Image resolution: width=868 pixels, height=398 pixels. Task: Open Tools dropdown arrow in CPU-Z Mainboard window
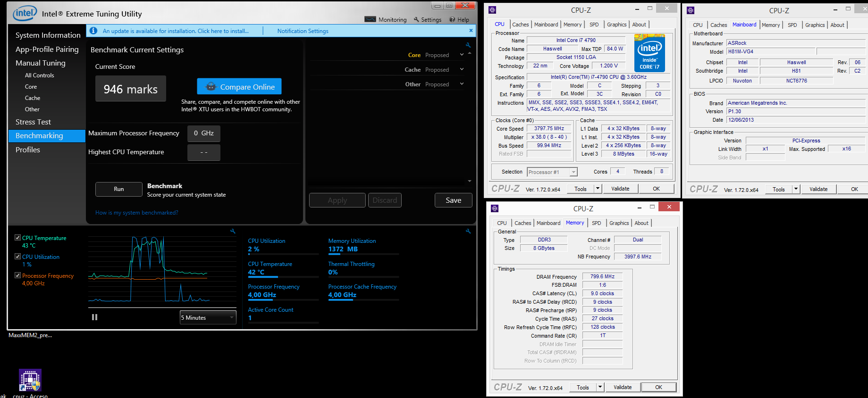pos(796,189)
